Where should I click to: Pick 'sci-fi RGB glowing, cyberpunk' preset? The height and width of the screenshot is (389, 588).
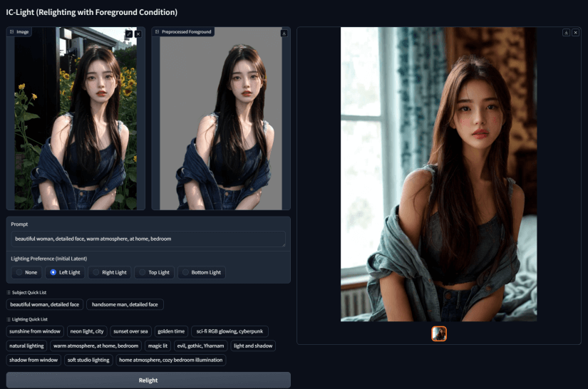pos(229,331)
